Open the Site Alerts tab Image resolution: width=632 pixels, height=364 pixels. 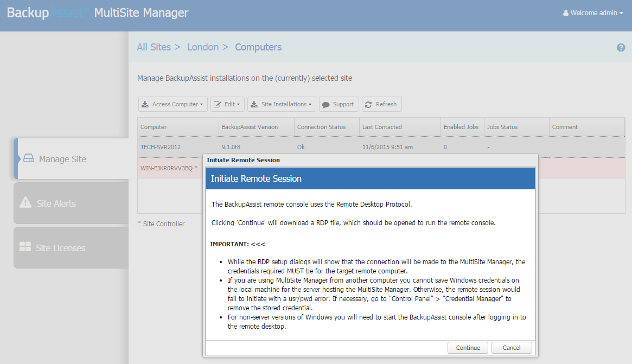click(x=72, y=203)
